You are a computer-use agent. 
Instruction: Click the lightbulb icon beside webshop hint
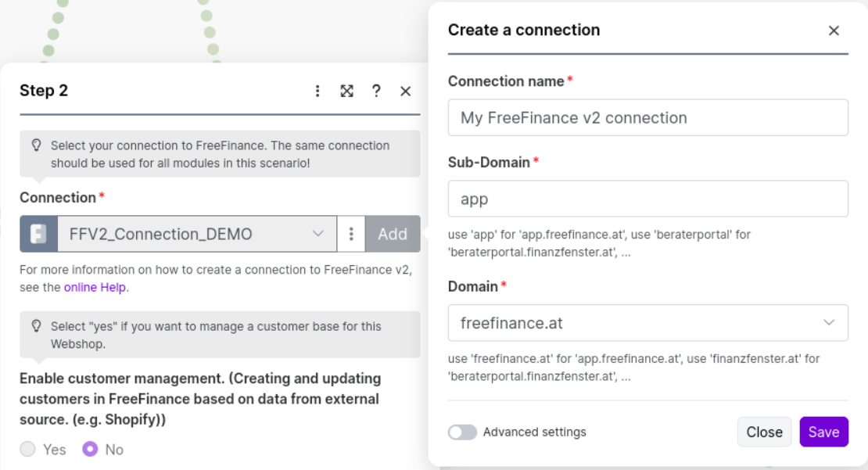37,326
